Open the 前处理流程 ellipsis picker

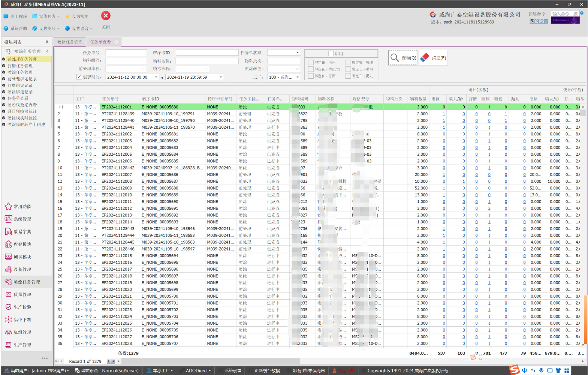coord(144,69)
